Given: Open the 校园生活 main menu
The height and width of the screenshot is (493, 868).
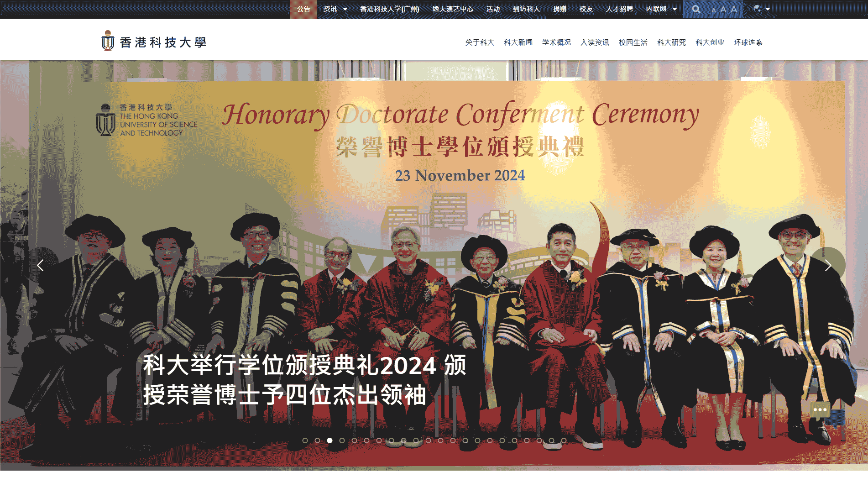Looking at the screenshot, I should coord(633,42).
